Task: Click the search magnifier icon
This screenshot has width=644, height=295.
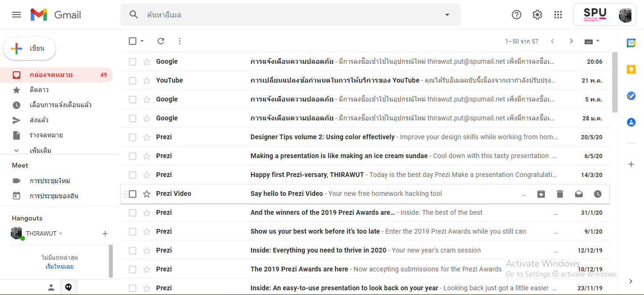Action: pos(134,15)
